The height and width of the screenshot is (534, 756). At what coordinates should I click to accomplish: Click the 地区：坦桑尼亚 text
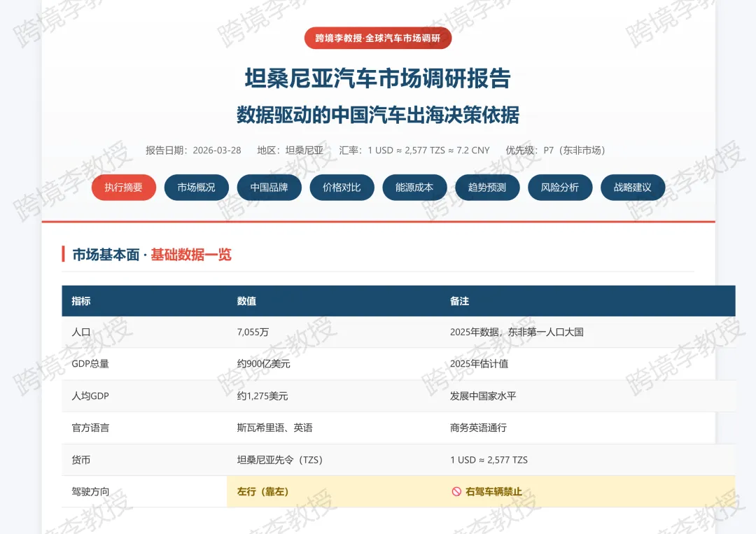tap(290, 150)
